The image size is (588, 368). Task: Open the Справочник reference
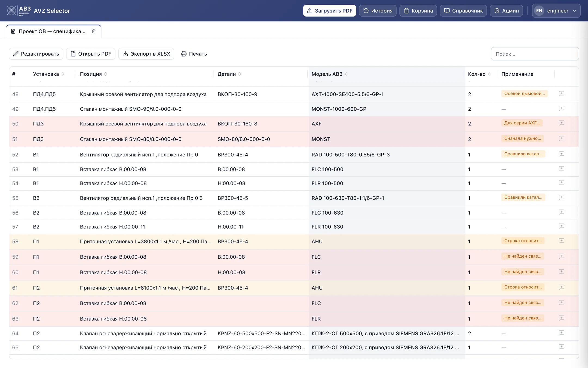(x=463, y=11)
